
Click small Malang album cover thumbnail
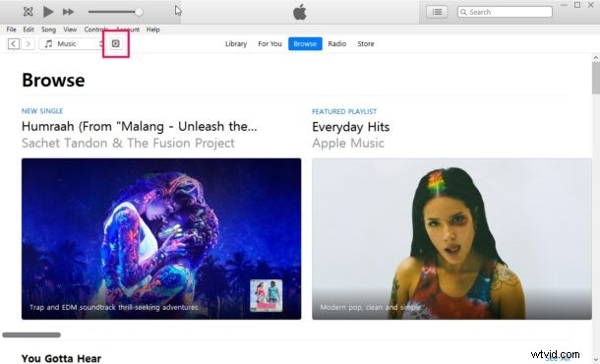(x=267, y=295)
